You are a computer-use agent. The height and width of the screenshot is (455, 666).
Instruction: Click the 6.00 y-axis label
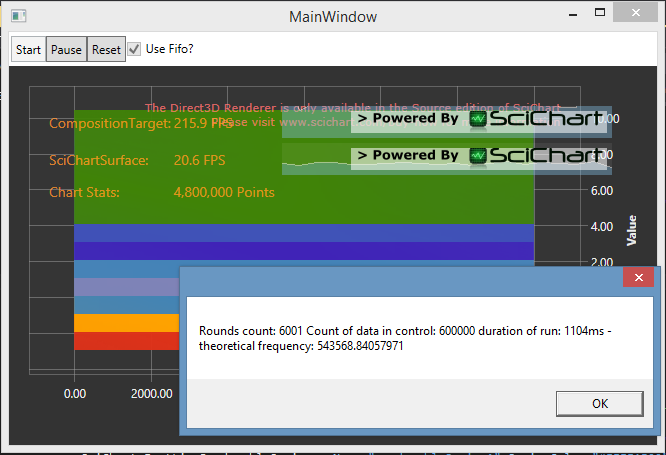(601, 191)
